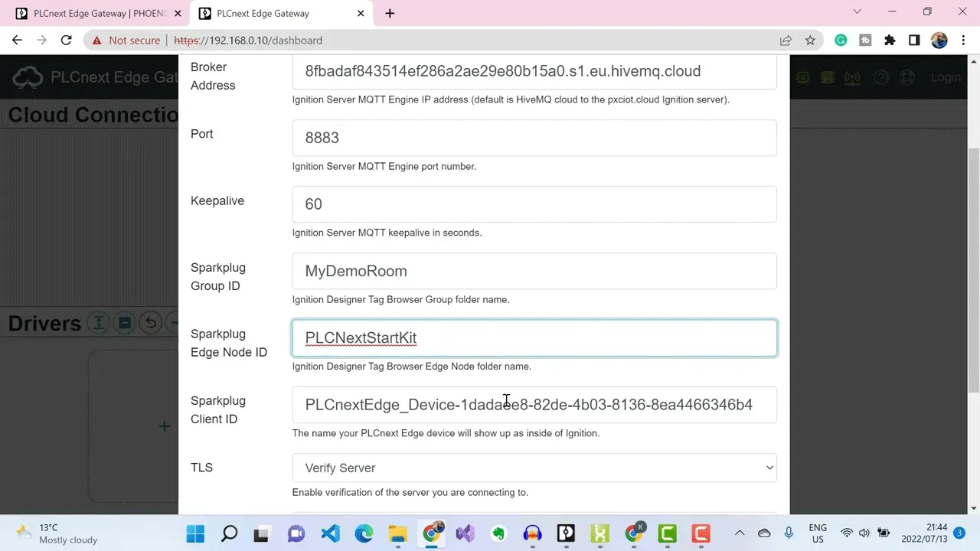Bookmark this page with star icon
980x551 pixels.
click(810, 41)
